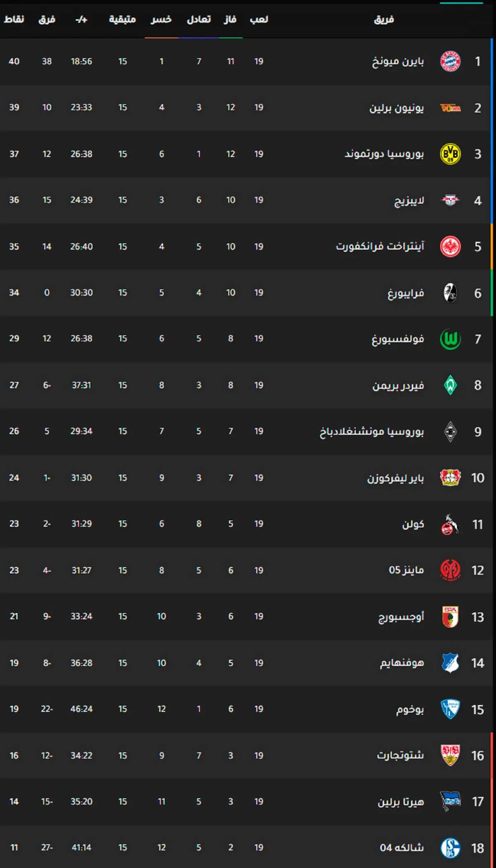
Task: Open team page for بوروسيا مونشنغلادباخ
Action: 372,432
